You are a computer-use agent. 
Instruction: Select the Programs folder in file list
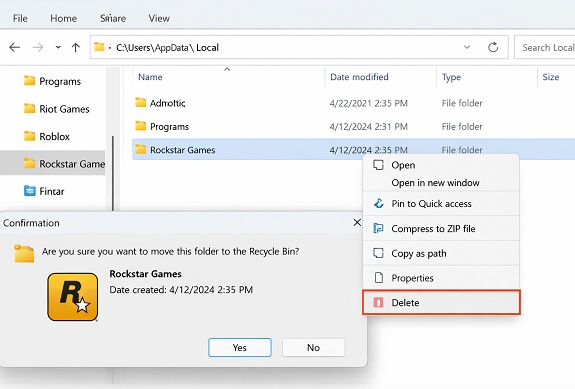point(354,126)
